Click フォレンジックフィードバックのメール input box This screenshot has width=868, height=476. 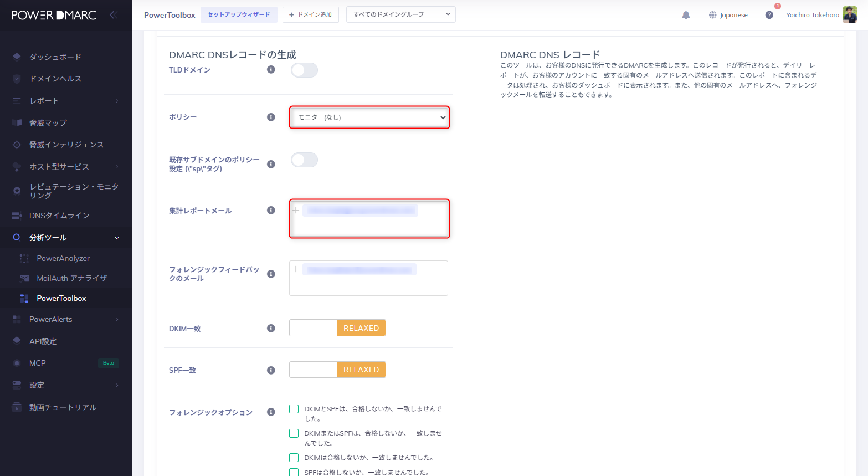(368, 278)
